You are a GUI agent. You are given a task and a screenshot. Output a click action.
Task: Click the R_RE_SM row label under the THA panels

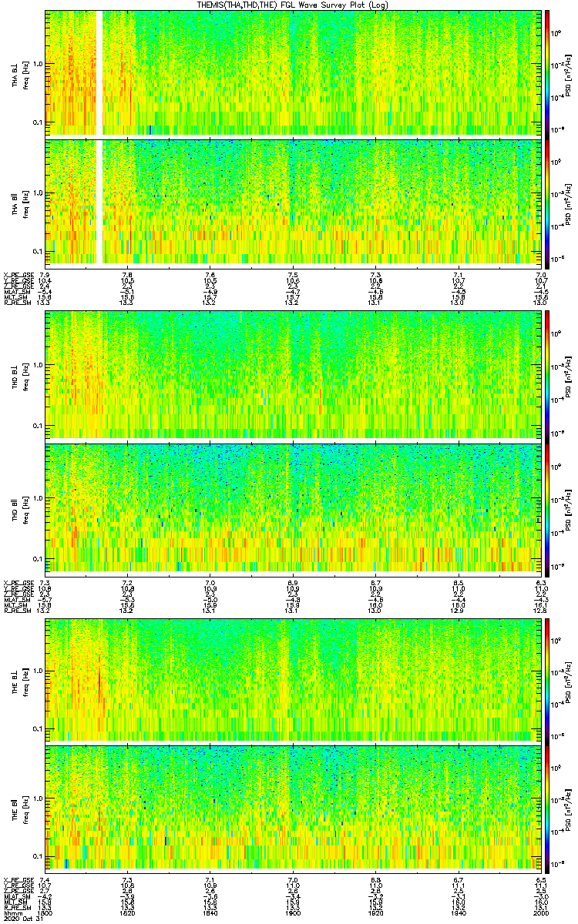pos(17,303)
